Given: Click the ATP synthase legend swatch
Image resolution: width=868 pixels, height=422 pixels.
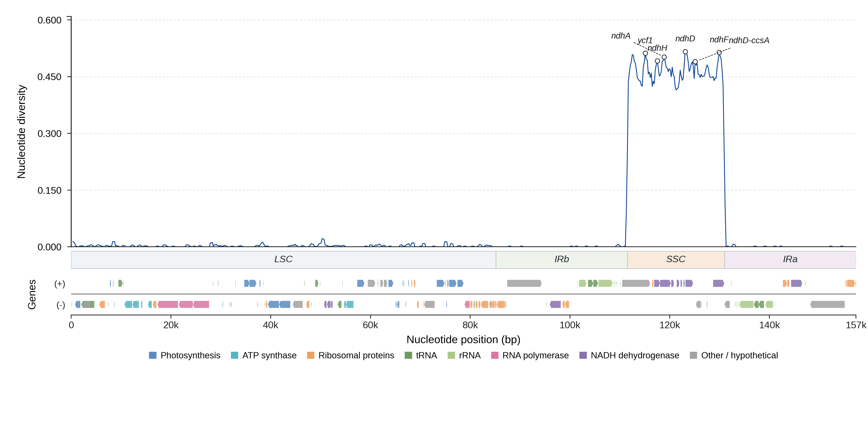Looking at the screenshot, I should [235, 355].
